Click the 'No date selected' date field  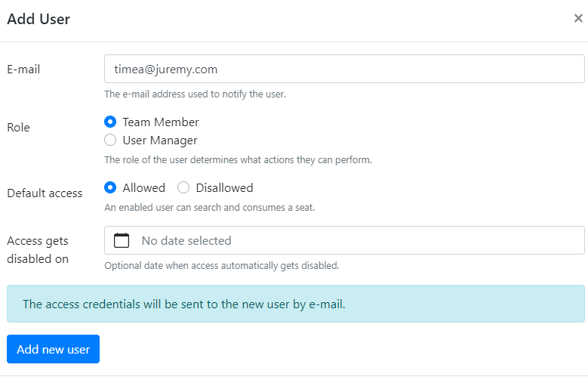tap(344, 241)
